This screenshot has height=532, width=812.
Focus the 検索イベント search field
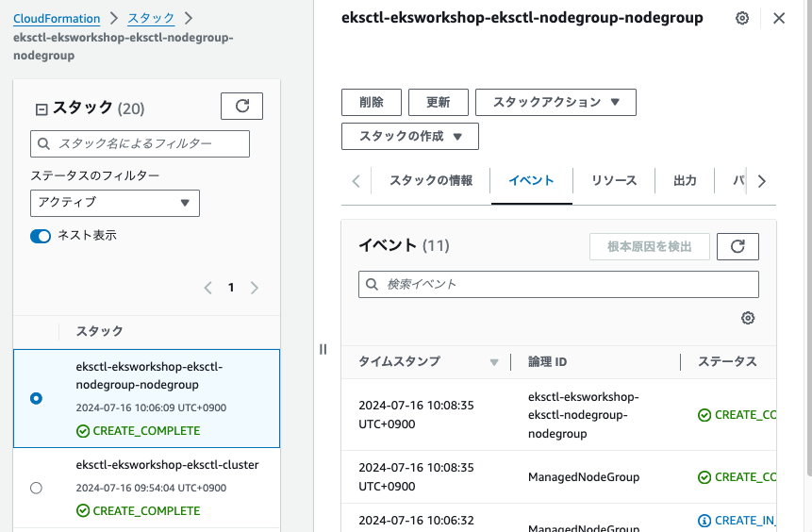(558, 284)
